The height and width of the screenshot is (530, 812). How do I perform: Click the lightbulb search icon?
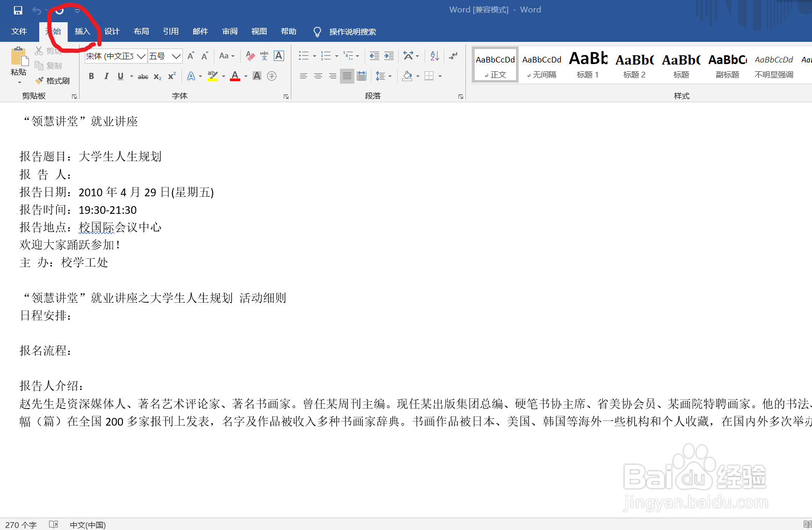coord(318,32)
